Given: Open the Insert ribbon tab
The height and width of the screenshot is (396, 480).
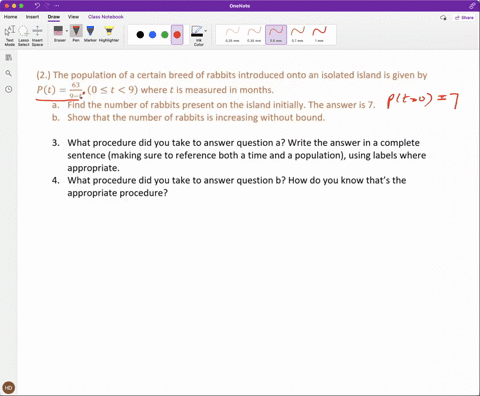Looking at the screenshot, I should pos(32,17).
